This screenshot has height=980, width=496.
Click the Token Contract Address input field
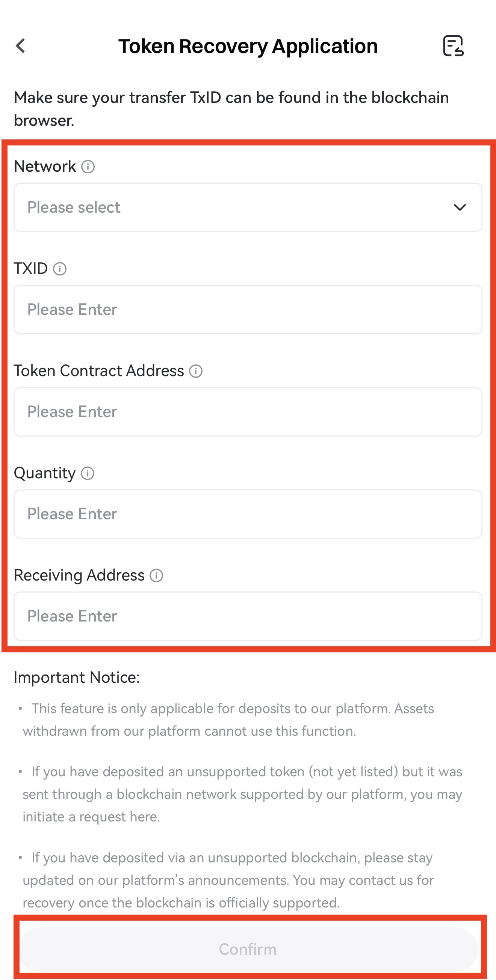tap(247, 412)
